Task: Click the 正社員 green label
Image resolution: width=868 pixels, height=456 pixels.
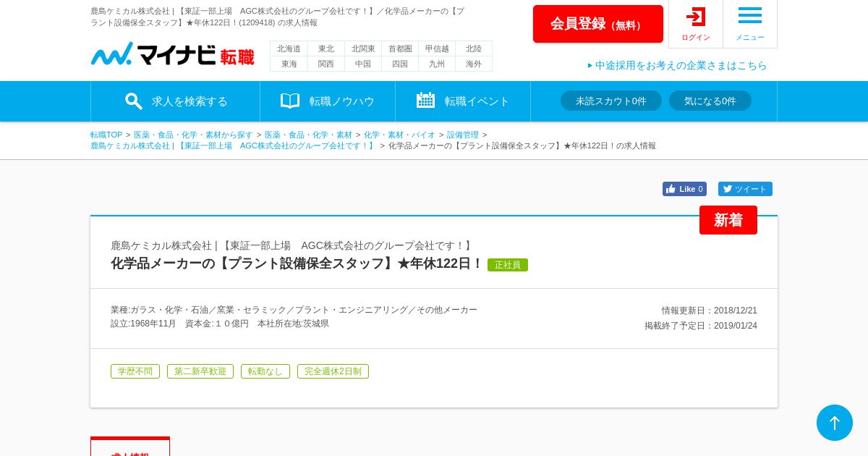Action: tap(508, 265)
